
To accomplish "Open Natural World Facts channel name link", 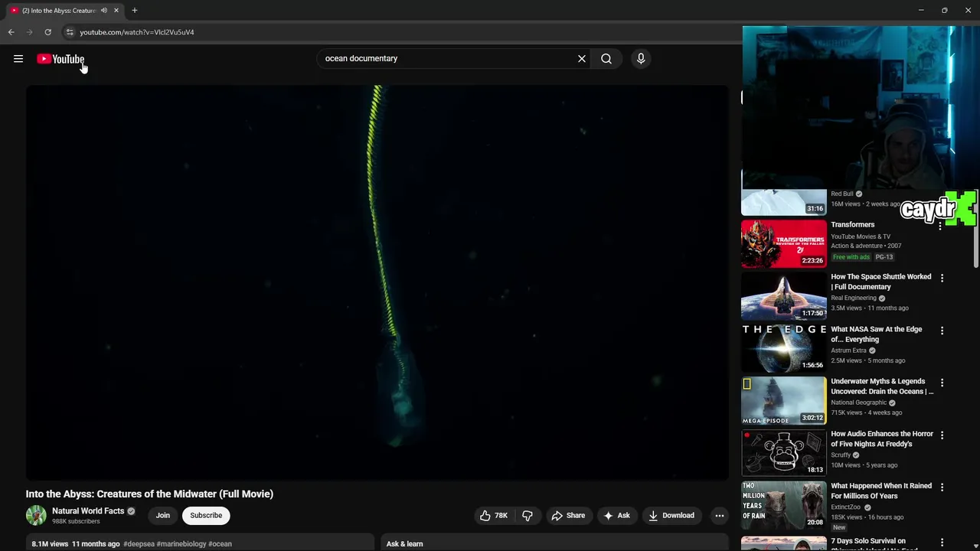I will [88, 510].
